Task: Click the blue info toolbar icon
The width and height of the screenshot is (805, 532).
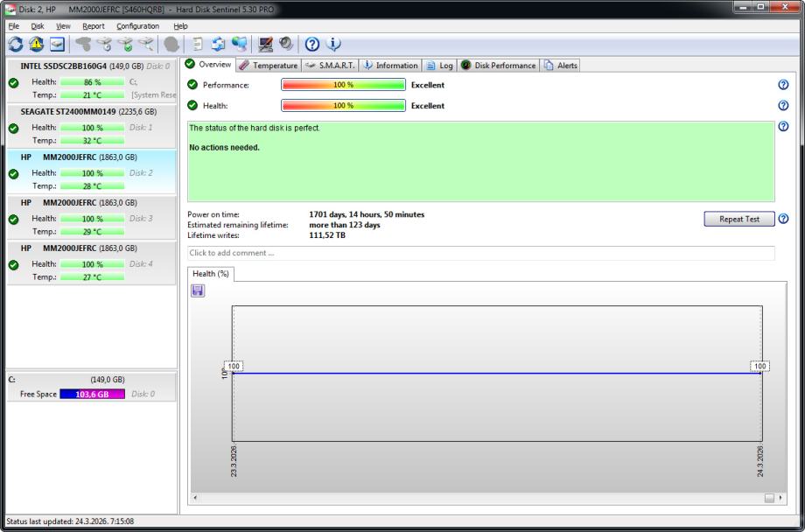Action: 333,44
